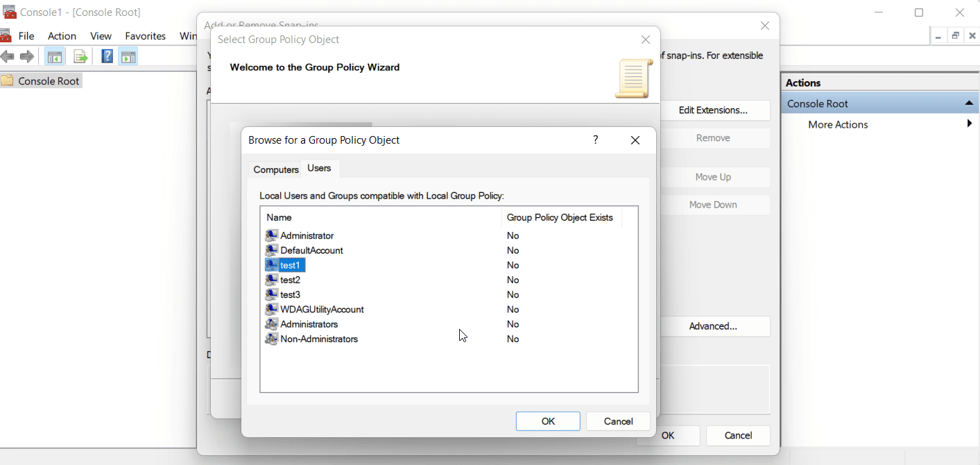The width and height of the screenshot is (980, 465).
Task: Click the Move Up button
Action: [x=713, y=177]
